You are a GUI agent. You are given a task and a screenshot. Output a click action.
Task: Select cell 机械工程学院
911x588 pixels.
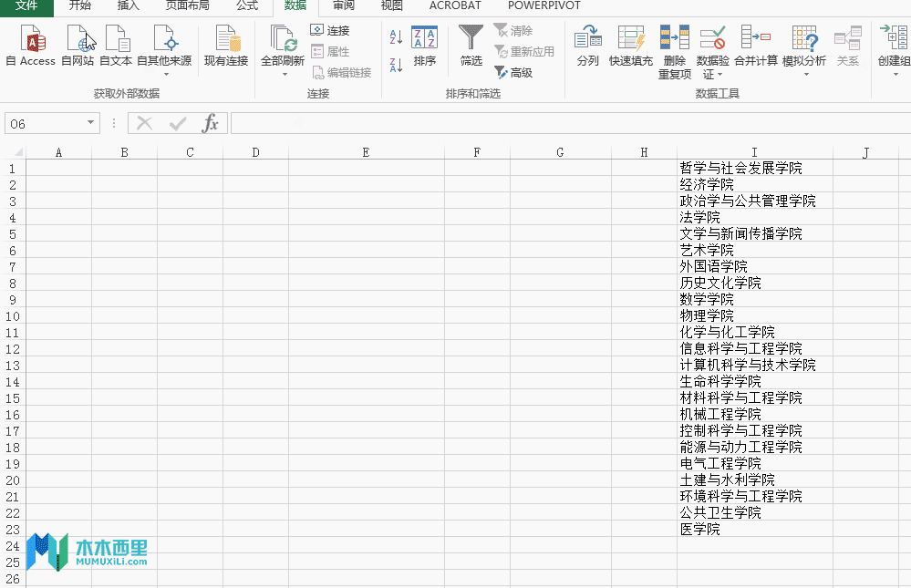pyautogui.click(x=755, y=414)
